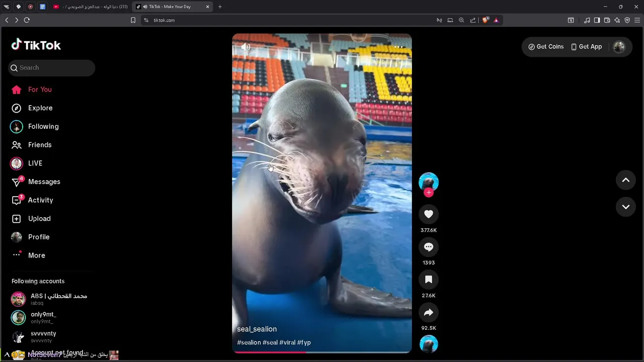Click the Get App button
Screen dimensions: 644x362
(586, 47)
